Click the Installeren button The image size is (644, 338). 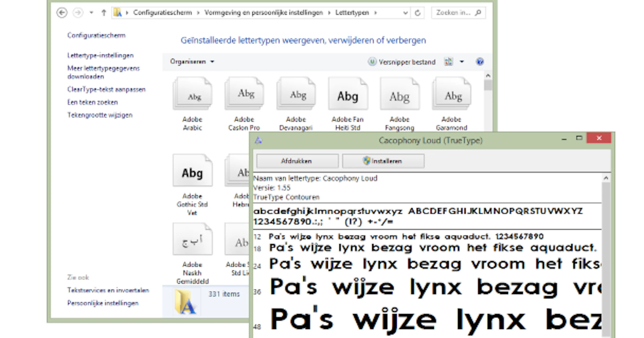[x=383, y=161]
